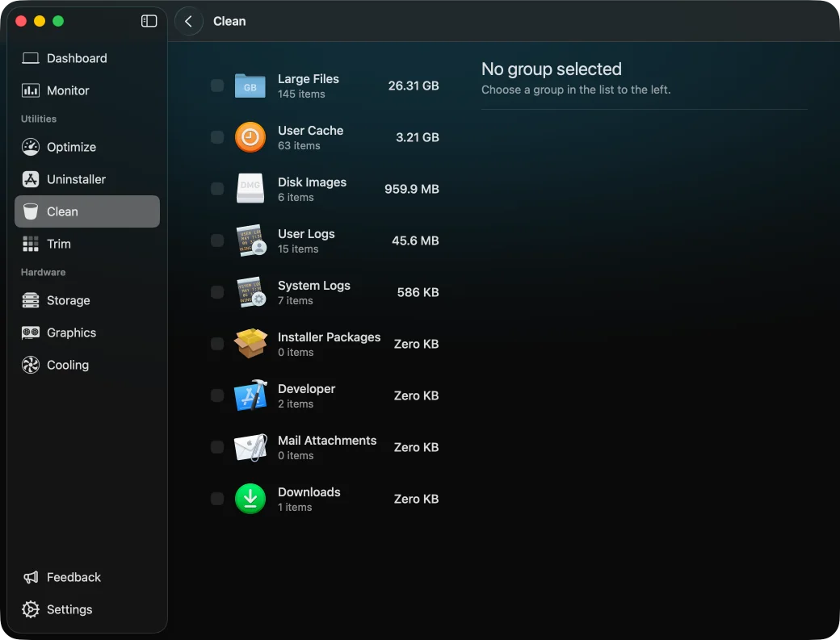Image resolution: width=840 pixels, height=640 pixels.
Task: Click the Cooling fan icon
Action: 31,365
